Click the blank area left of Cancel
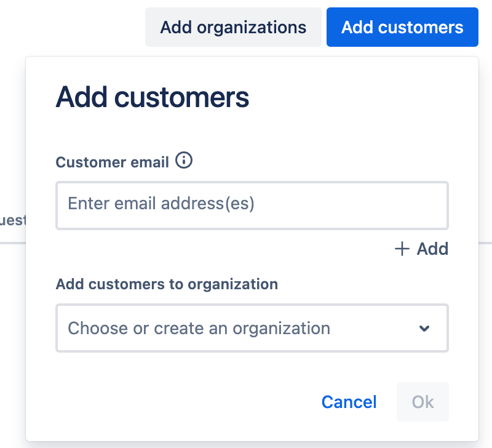The height and width of the screenshot is (448, 492). pyautogui.click(x=184, y=402)
